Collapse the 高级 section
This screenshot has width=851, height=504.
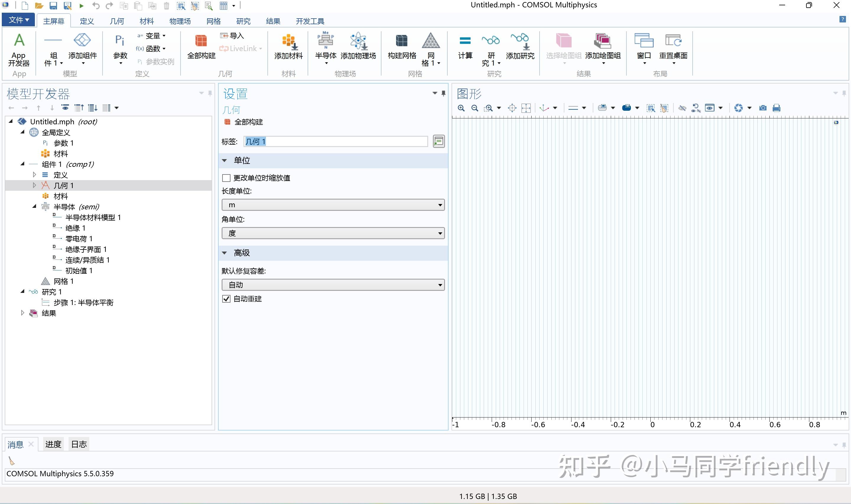tap(225, 253)
